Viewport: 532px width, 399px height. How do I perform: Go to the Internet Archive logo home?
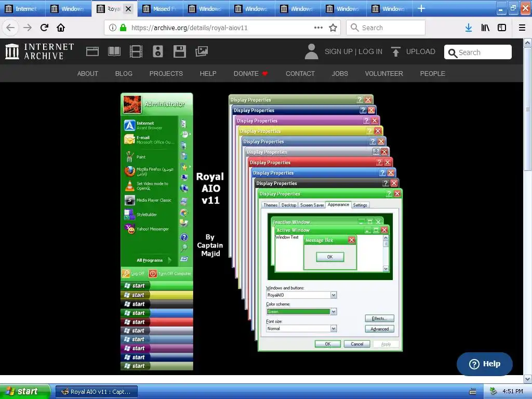[39, 51]
